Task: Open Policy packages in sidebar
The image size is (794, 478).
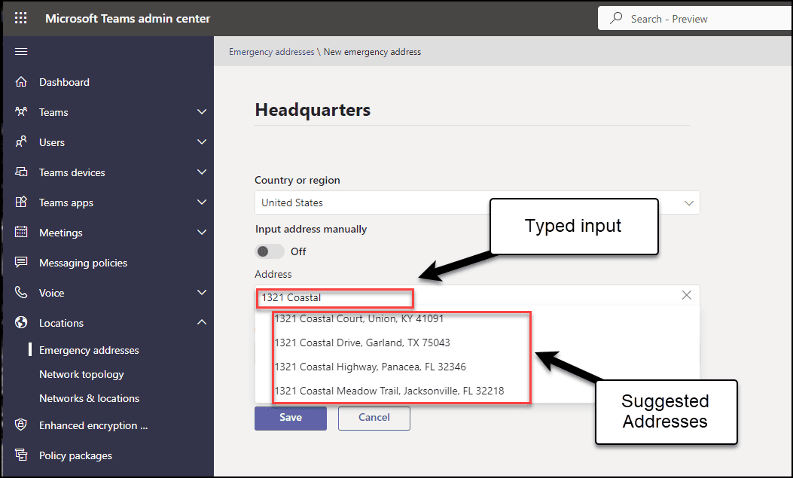Action: [76, 456]
